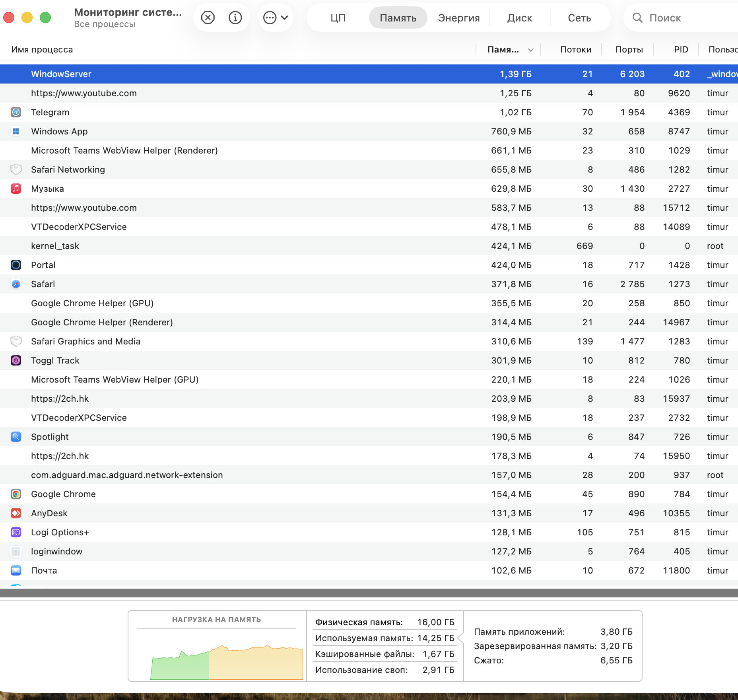The height and width of the screenshot is (700, 738).
Task: Click the Почта mail icon
Action: 16,570
